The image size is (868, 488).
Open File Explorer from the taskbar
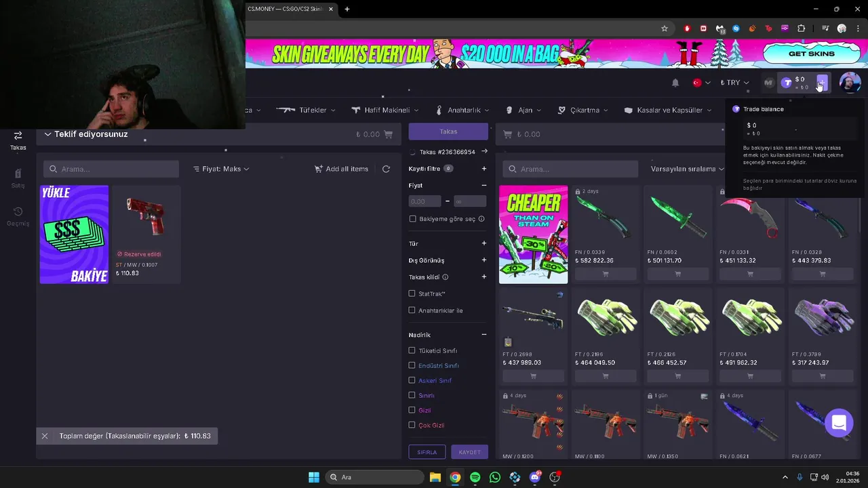click(x=435, y=477)
